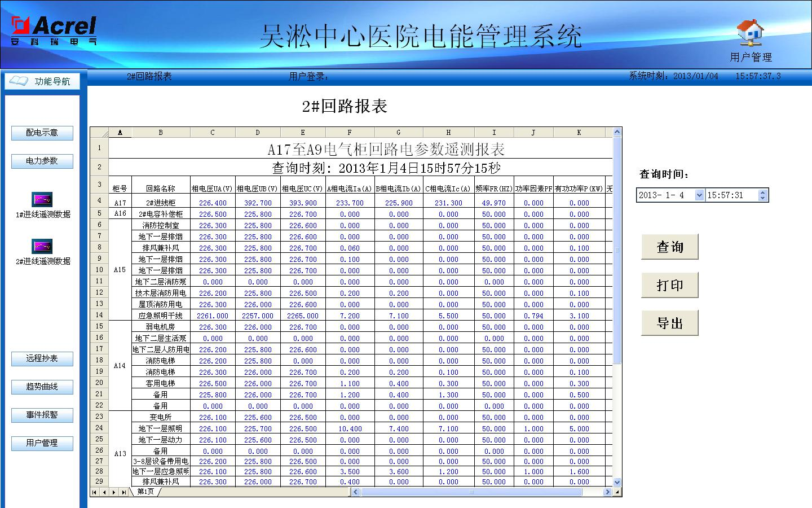The height and width of the screenshot is (508, 812).
Task: Click the A15 cabinet cell
Action: pos(120,270)
